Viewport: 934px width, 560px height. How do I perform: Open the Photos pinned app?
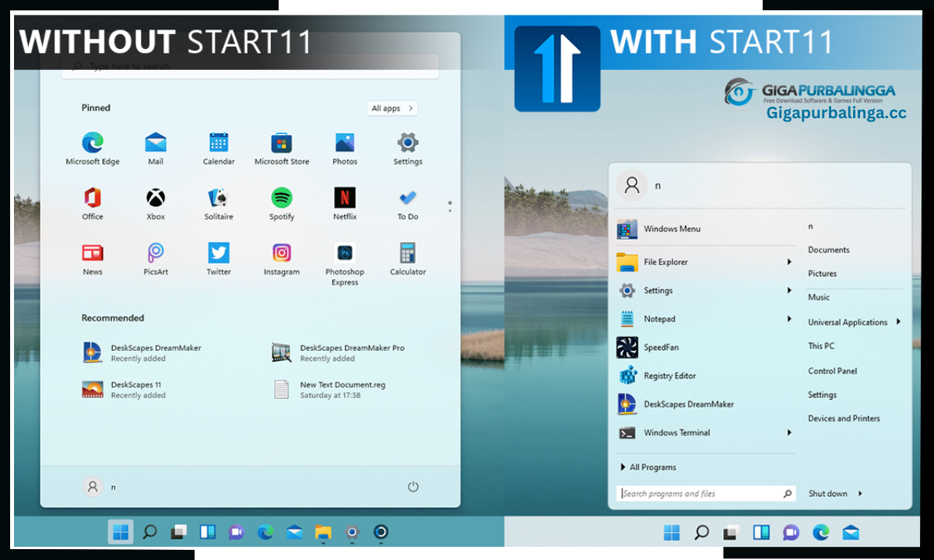(345, 149)
